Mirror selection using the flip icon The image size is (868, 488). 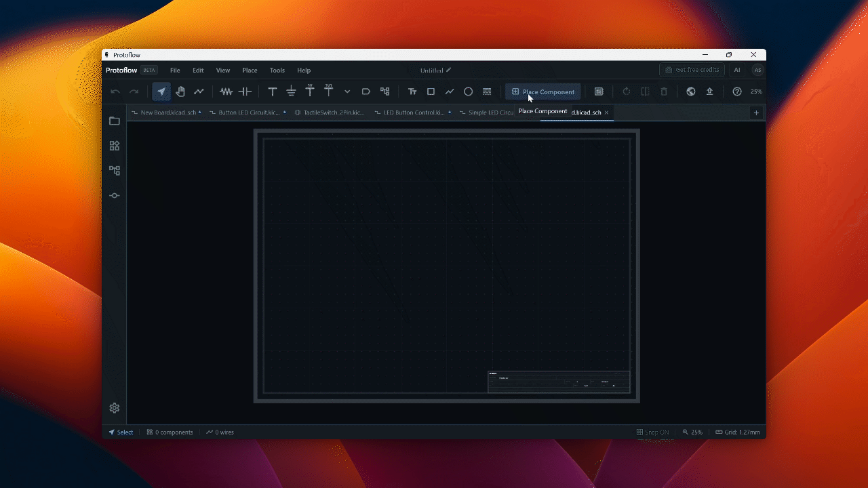646,91
